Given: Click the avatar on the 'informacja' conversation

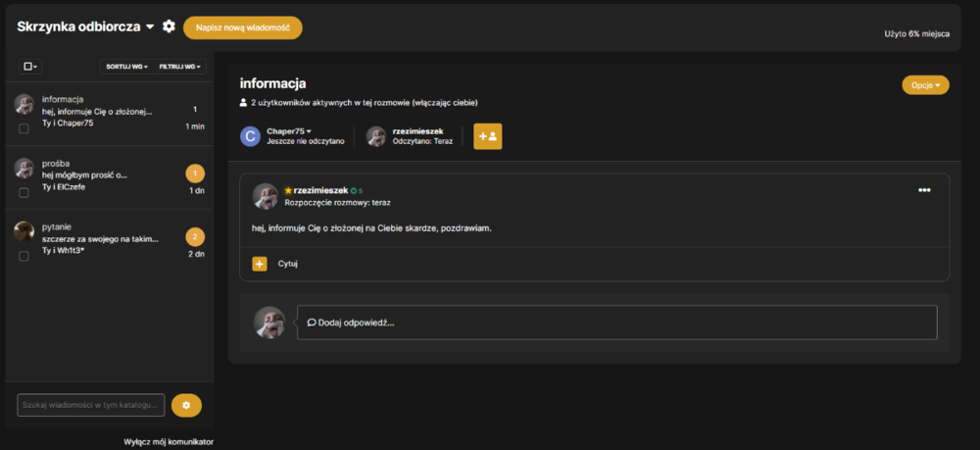Looking at the screenshot, I should (24, 104).
